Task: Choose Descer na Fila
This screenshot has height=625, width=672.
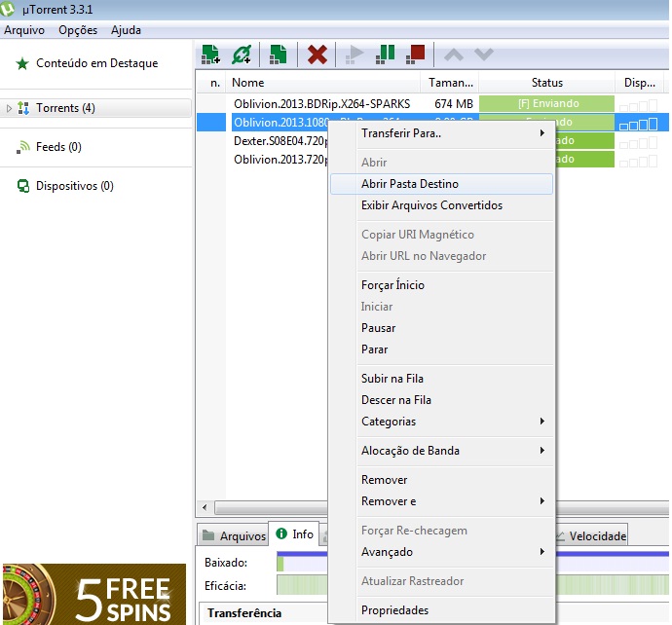Action: click(441, 400)
